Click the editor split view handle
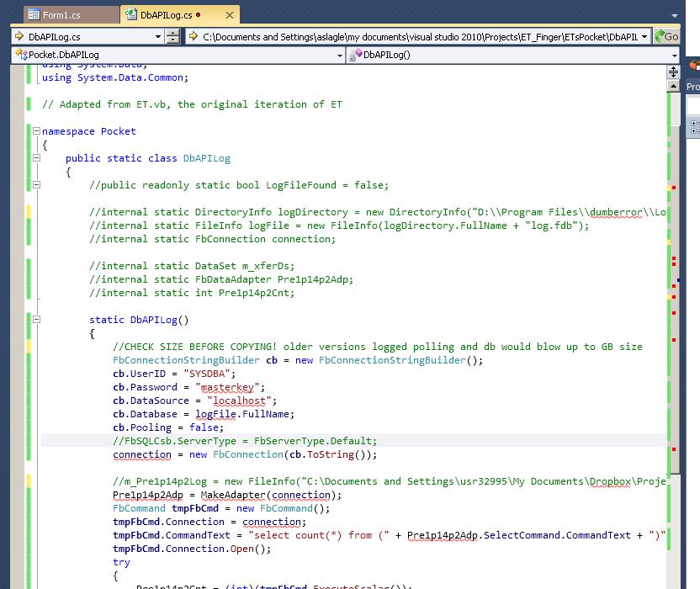This screenshot has height=589, width=700. pyautogui.click(x=673, y=72)
